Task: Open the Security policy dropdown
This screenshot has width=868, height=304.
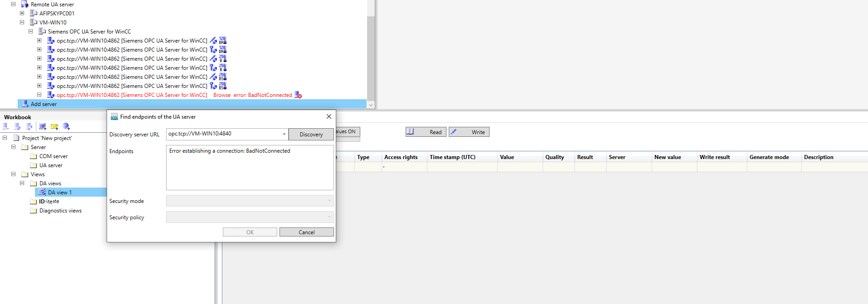Action: click(329, 217)
